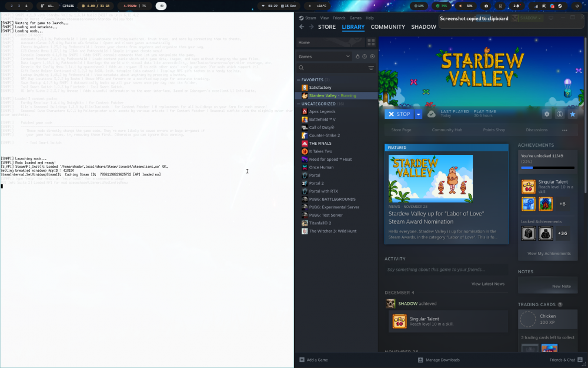Open Stardew Valley game info icon

pyautogui.click(x=560, y=114)
